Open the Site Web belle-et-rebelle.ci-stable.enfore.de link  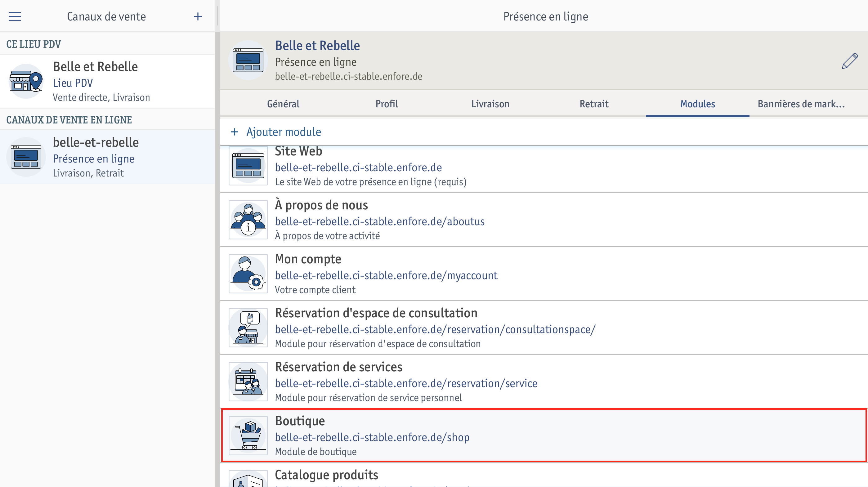tap(359, 168)
